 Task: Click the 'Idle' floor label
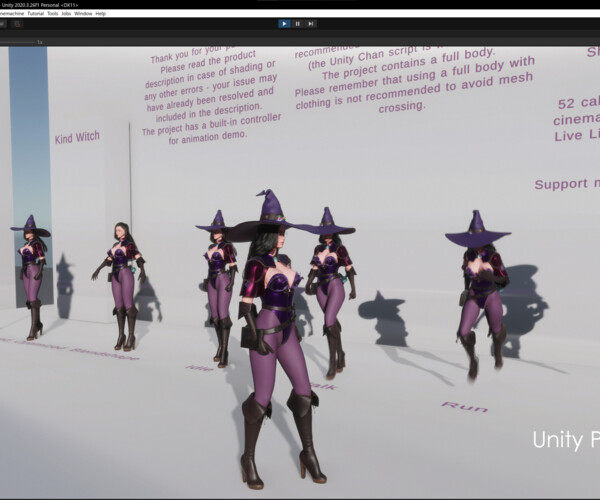(200, 368)
